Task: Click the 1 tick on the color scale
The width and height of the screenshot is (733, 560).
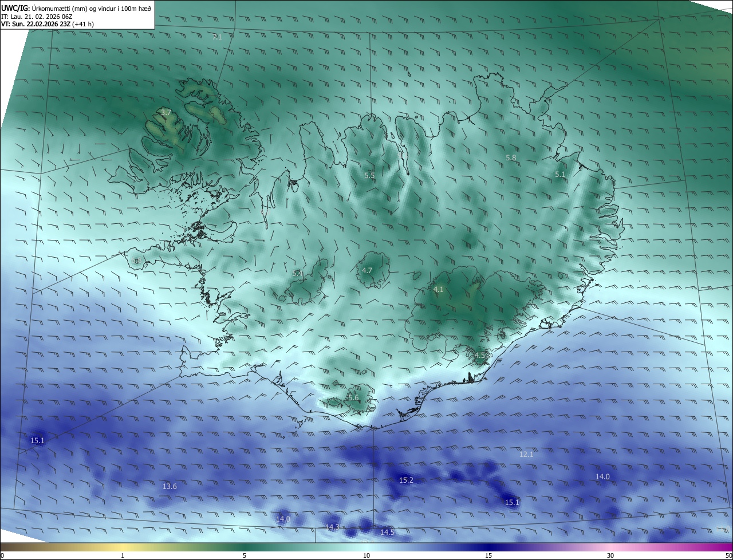Action: (123, 555)
